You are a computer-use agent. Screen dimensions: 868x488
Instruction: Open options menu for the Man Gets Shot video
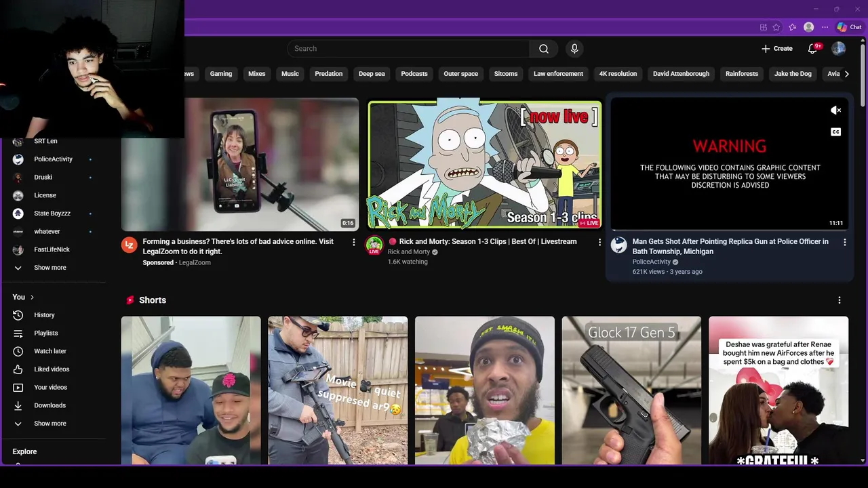pyautogui.click(x=845, y=242)
